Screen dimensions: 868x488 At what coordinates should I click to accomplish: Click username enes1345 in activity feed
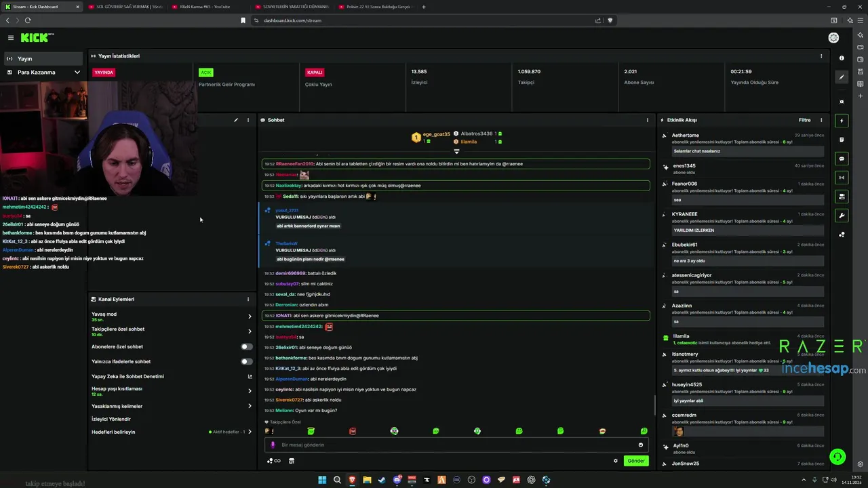(x=684, y=166)
